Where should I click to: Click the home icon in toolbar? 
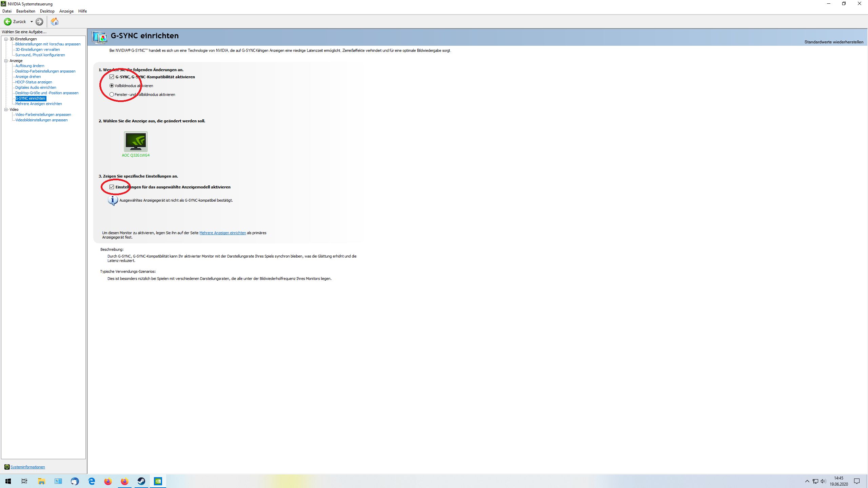click(54, 22)
